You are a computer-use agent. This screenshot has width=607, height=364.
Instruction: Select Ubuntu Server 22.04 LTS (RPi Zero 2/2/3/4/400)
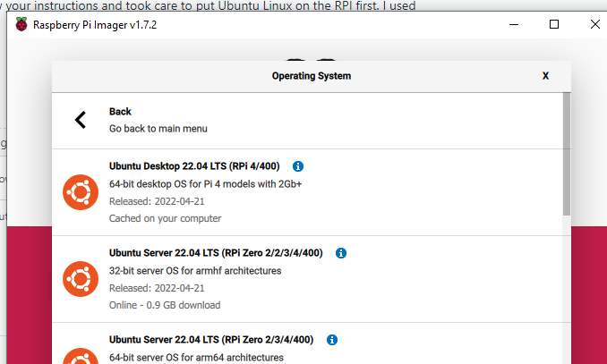(308, 279)
